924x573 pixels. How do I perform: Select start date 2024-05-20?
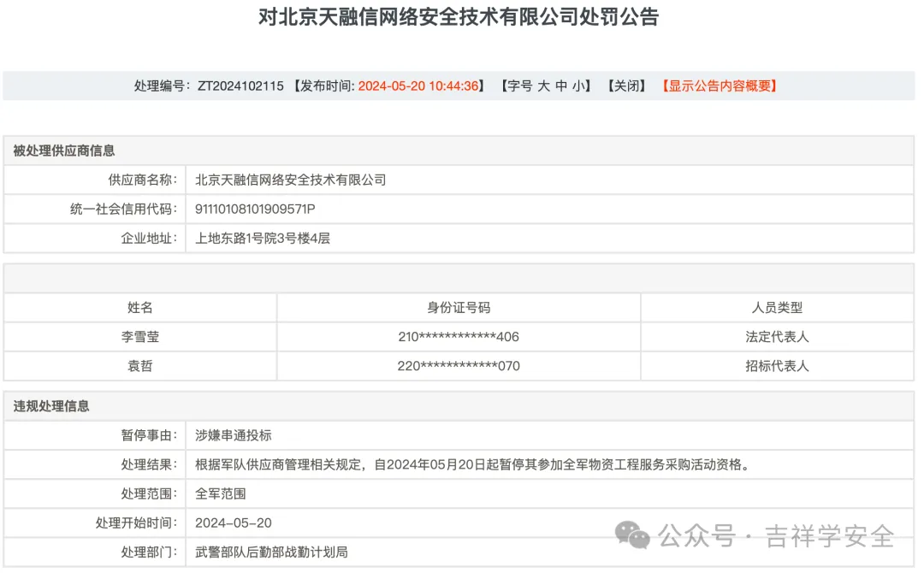[234, 523]
